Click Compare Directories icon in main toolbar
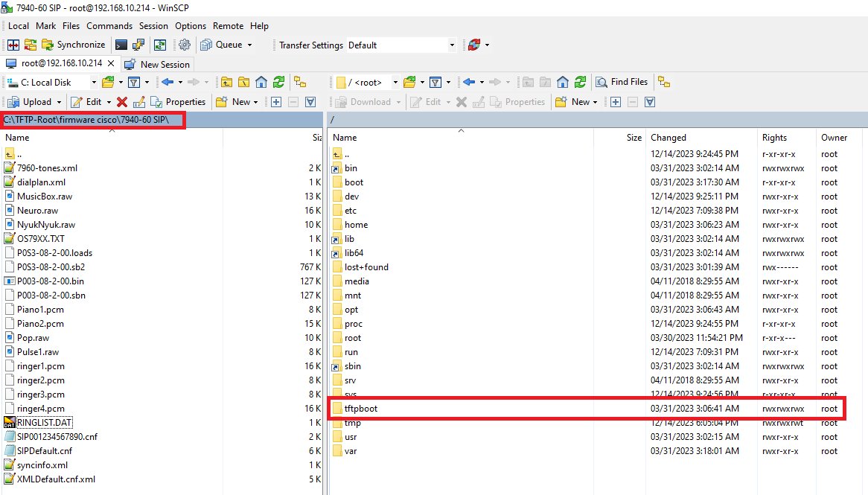868x495 pixels. tap(13, 45)
